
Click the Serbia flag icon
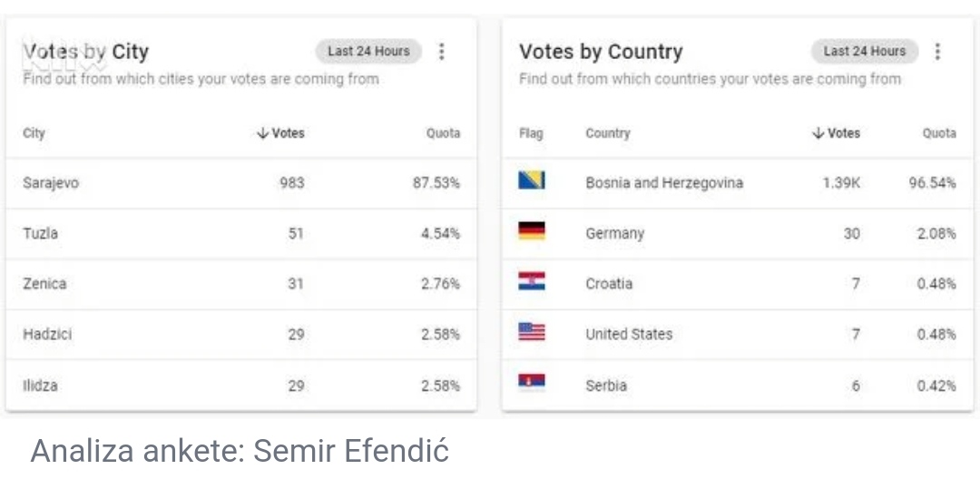tap(531, 381)
